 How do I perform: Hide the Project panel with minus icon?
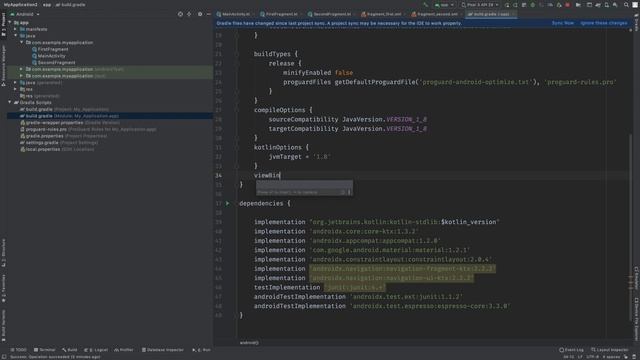pyautogui.click(x=208, y=14)
